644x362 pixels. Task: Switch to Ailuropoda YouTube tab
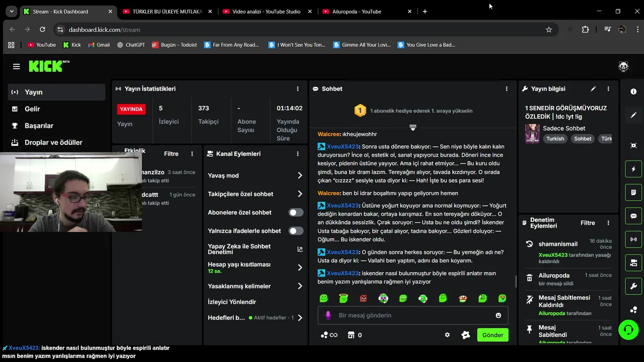366,11
